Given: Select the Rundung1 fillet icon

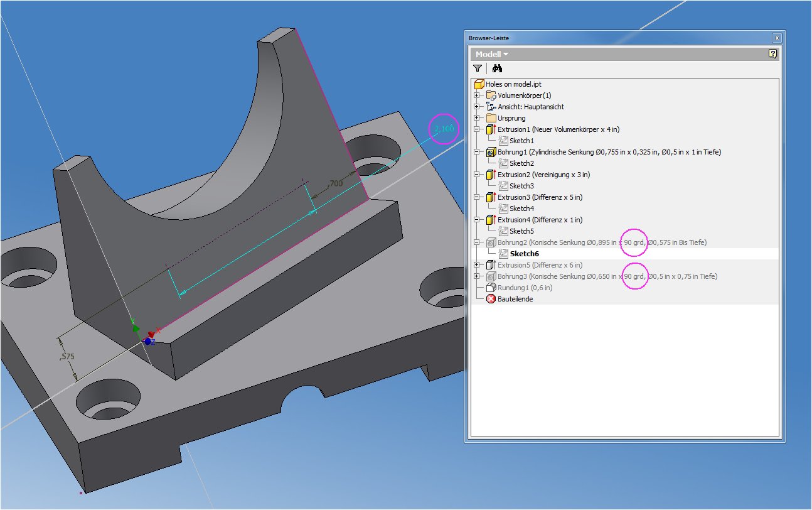Looking at the screenshot, I should pyautogui.click(x=491, y=288).
